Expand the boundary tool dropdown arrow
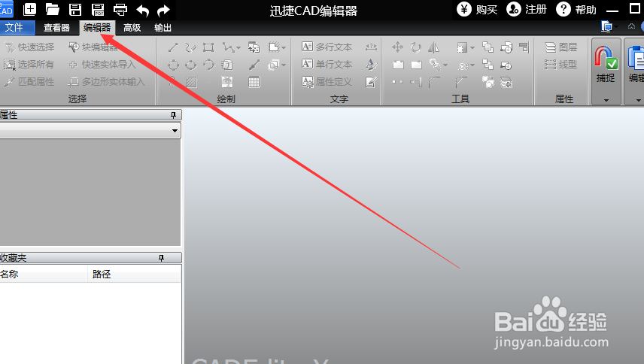 tap(284, 48)
